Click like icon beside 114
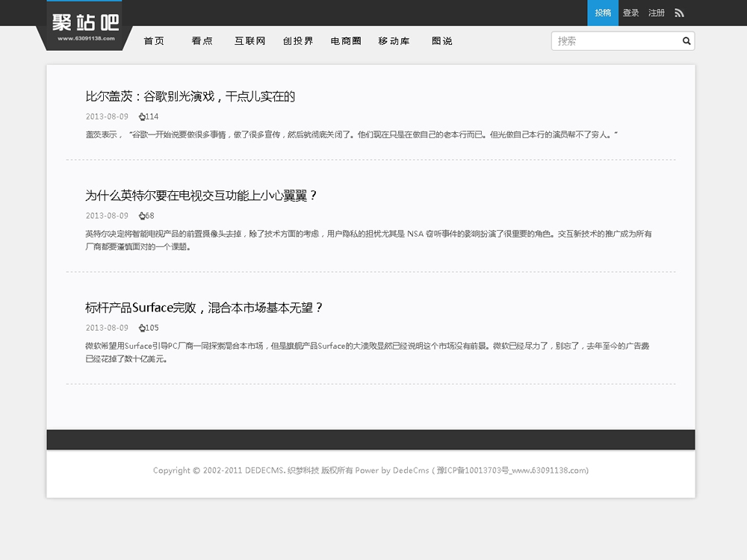747x560 pixels. [x=141, y=116]
